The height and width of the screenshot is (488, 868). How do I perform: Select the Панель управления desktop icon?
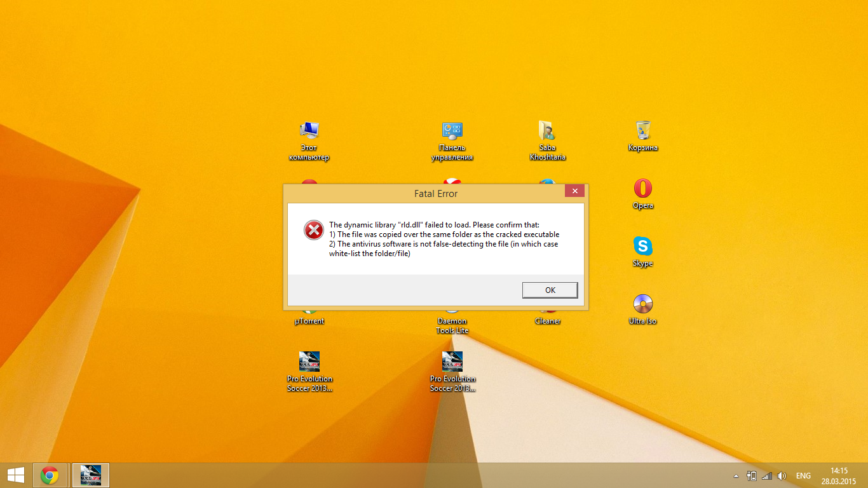click(452, 141)
